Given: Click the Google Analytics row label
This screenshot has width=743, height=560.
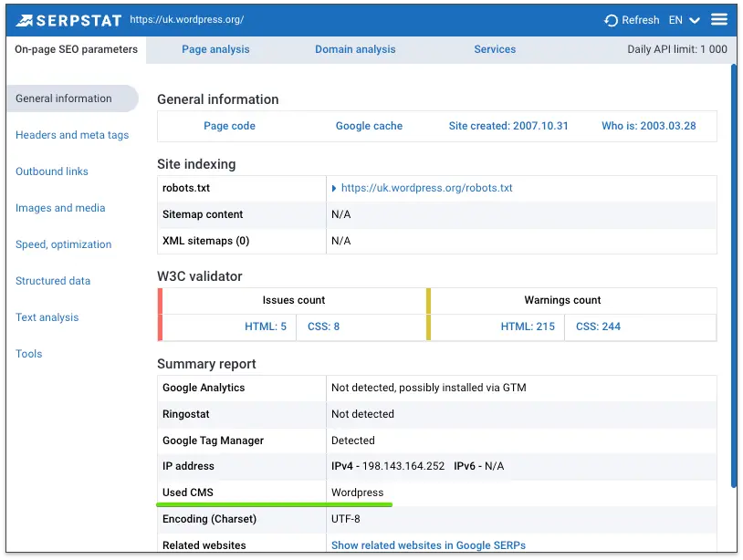Looking at the screenshot, I should 204,388.
